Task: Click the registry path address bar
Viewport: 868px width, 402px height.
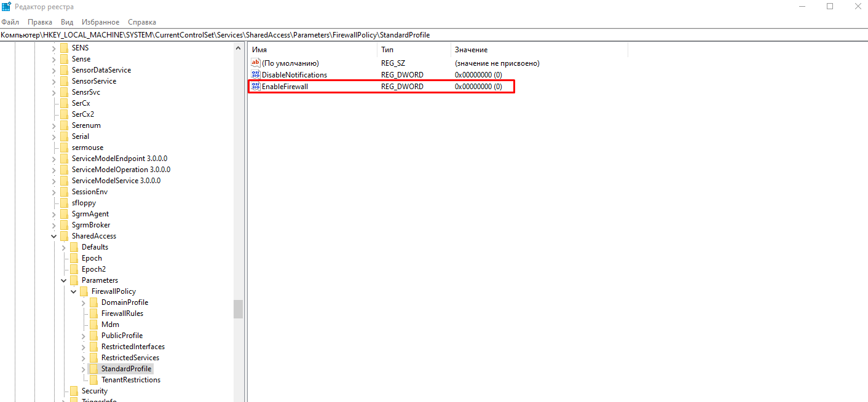Action: [430, 35]
